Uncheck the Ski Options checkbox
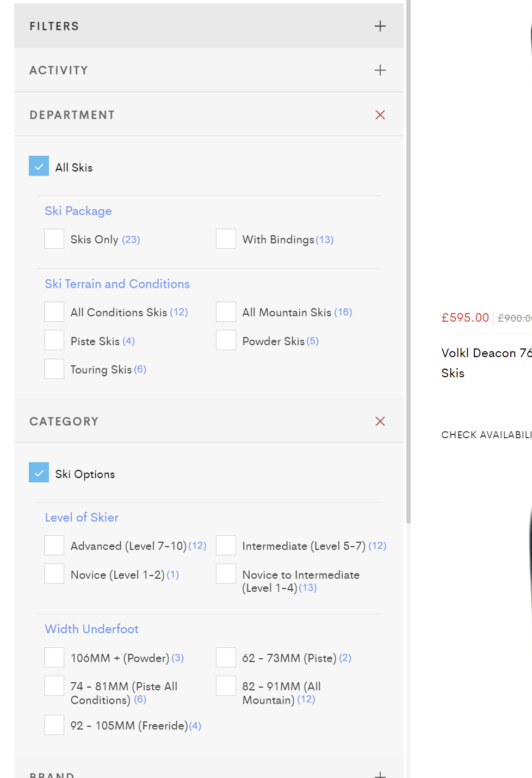This screenshot has height=778, width=532. [x=39, y=473]
